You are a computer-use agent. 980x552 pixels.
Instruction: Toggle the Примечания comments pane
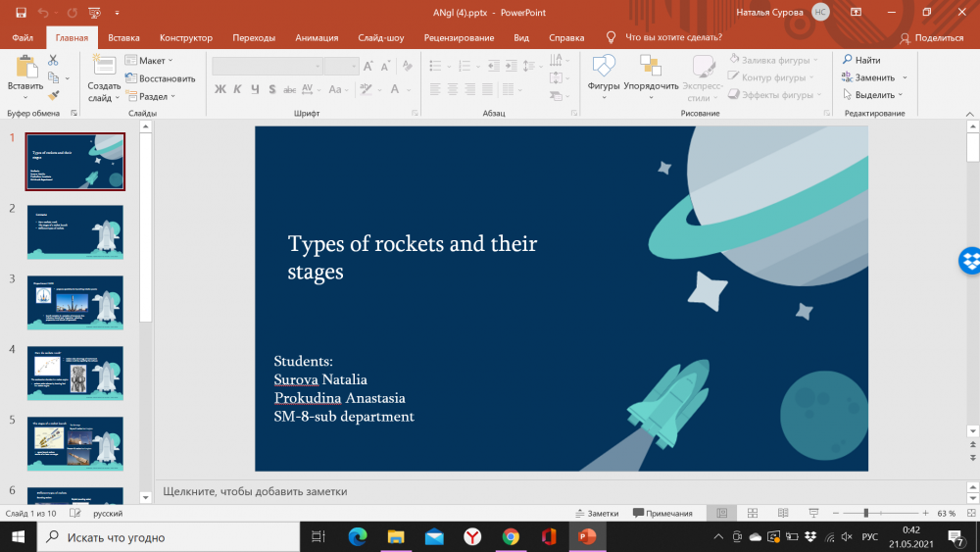pyautogui.click(x=662, y=513)
